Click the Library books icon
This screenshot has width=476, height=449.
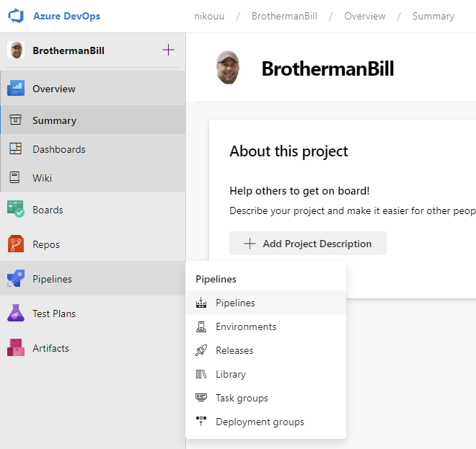[x=201, y=374]
